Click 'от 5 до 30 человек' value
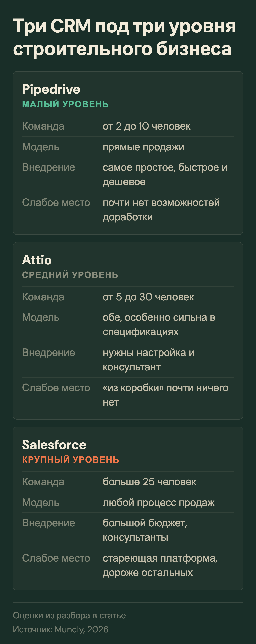 point(148,297)
